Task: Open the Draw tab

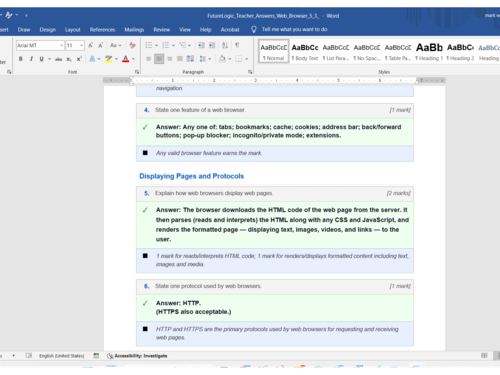Action: (x=24, y=30)
